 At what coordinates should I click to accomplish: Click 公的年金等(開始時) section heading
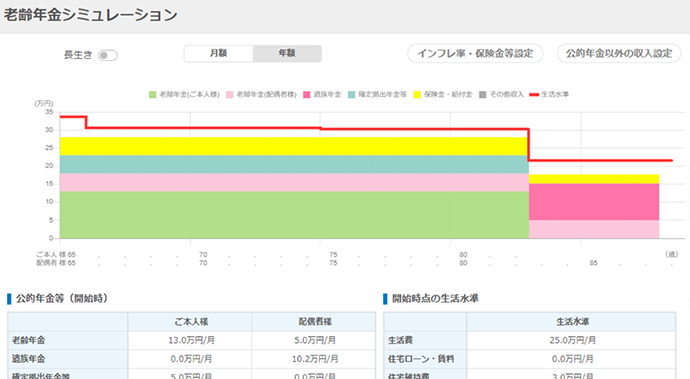coord(62,298)
